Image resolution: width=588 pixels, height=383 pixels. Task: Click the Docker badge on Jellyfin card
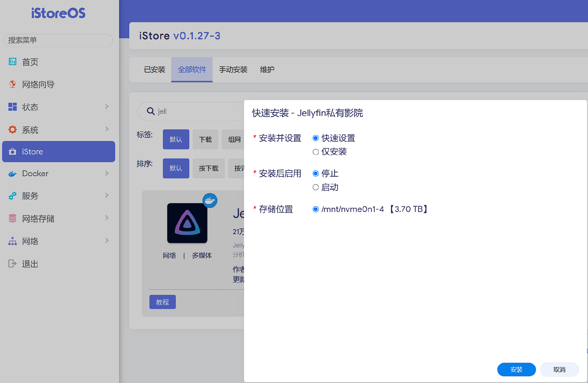(210, 200)
